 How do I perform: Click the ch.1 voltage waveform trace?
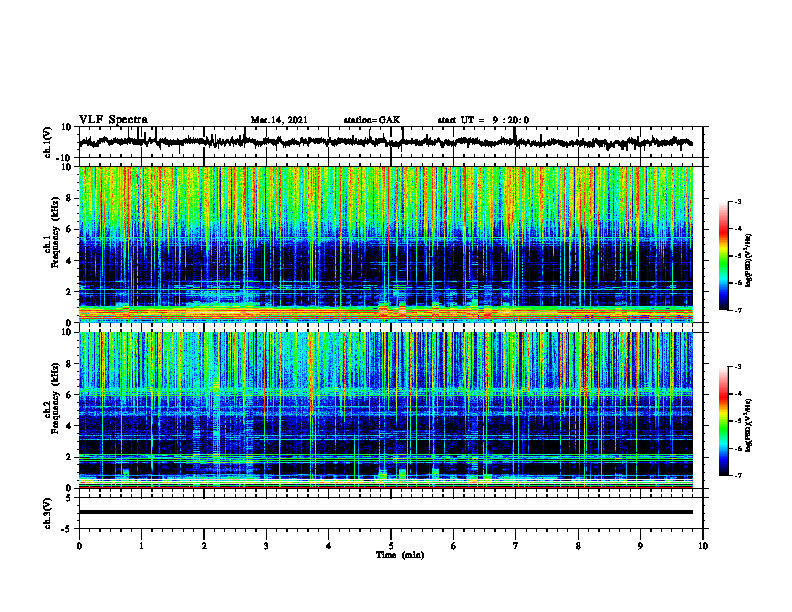click(x=385, y=142)
